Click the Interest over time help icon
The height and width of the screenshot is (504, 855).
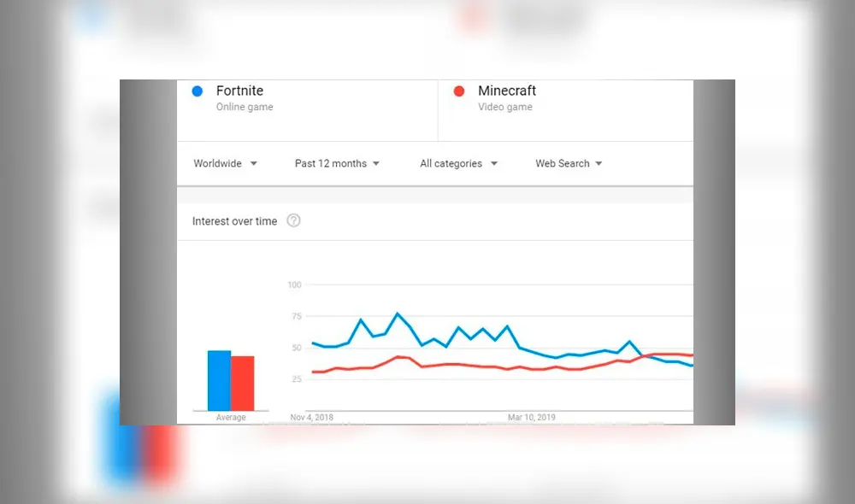coord(293,220)
